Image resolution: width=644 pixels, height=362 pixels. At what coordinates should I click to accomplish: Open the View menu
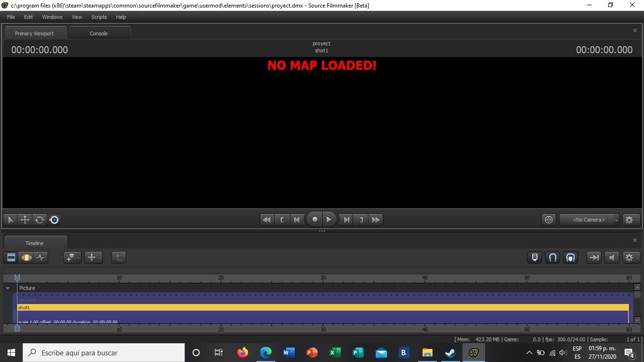point(77,17)
